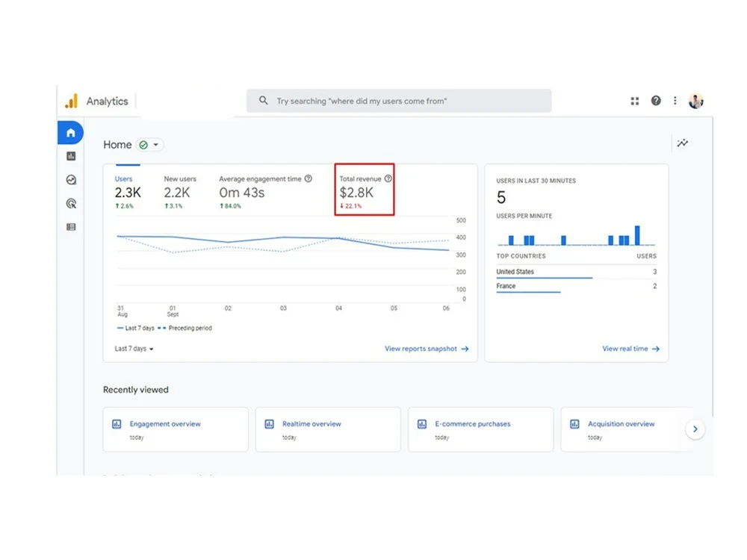Image resolution: width=747 pixels, height=560 pixels.
Task: Open the Last 7 days date range selector
Action: point(132,348)
